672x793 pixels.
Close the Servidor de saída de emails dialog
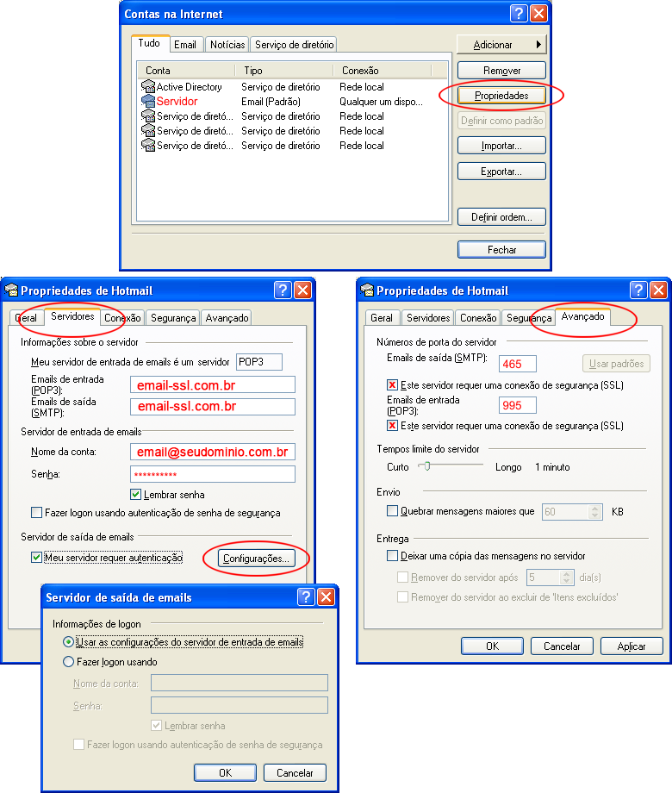pyautogui.click(x=327, y=596)
